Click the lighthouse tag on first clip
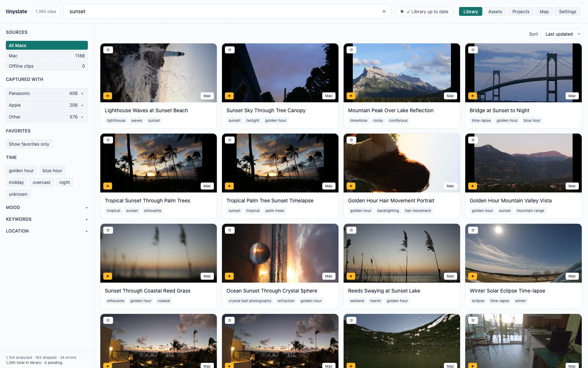 tap(116, 120)
